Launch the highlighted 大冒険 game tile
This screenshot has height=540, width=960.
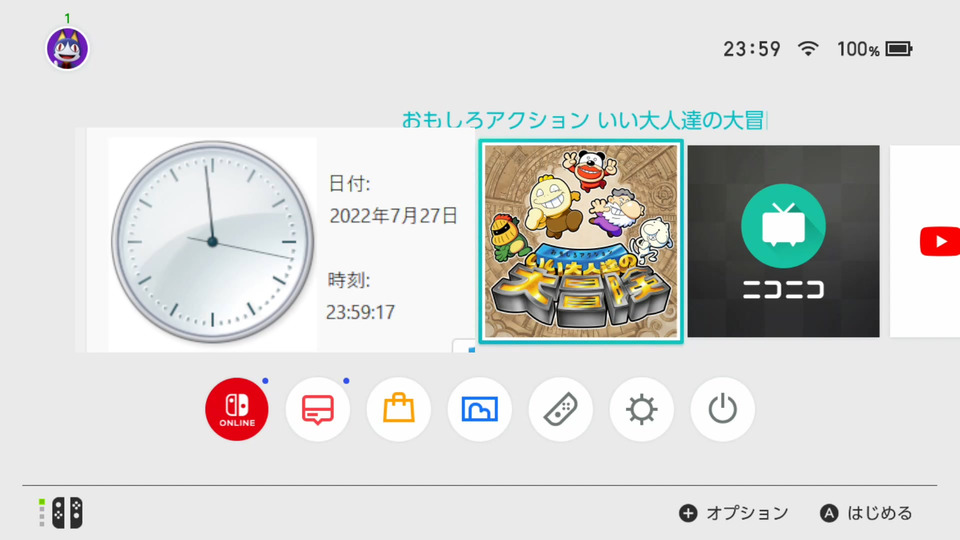tap(581, 241)
